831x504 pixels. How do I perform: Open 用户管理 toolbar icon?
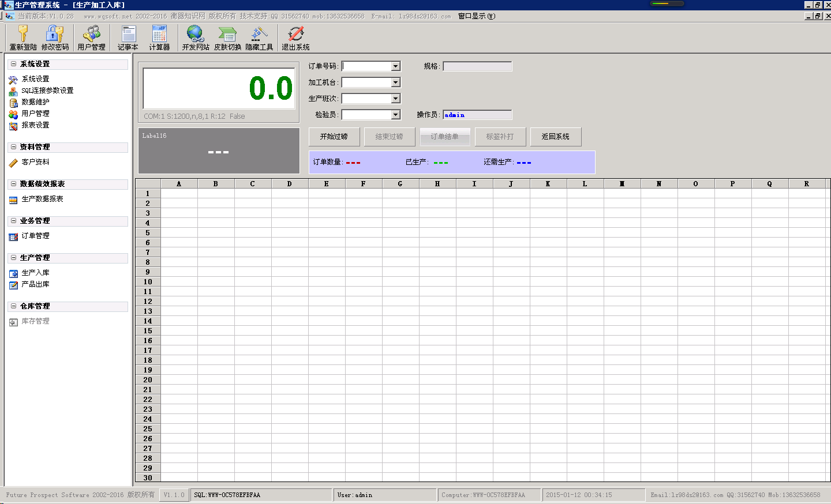(x=91, y=38)
